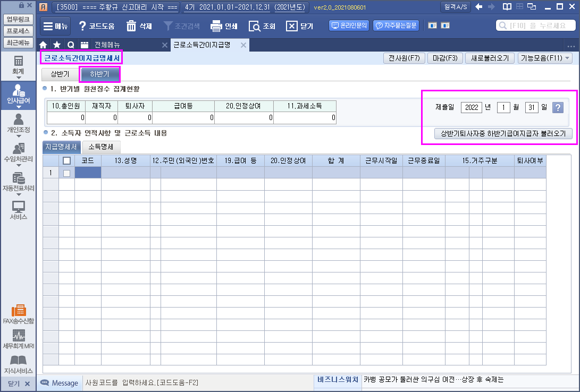Click the Message chat icon
Screen dimensions: 580x392
point(45,383)
